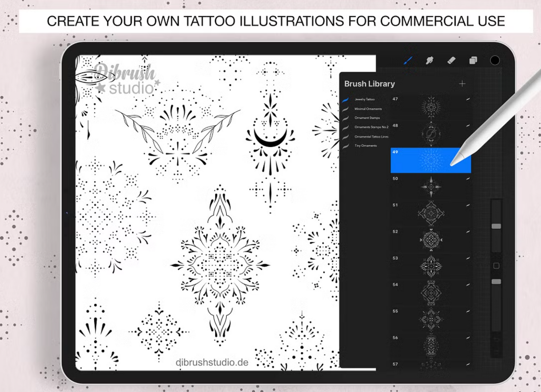Choose brush stamp 57
The width and height of the screenshot is (541, 392).
tap(431, 365)
